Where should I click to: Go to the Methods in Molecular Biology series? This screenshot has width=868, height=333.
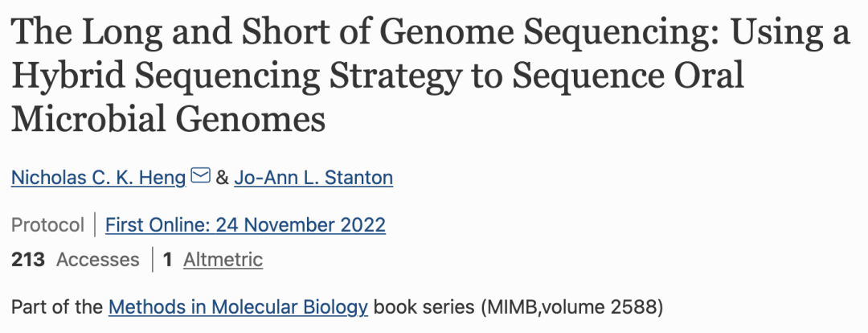tap(238, 306)
